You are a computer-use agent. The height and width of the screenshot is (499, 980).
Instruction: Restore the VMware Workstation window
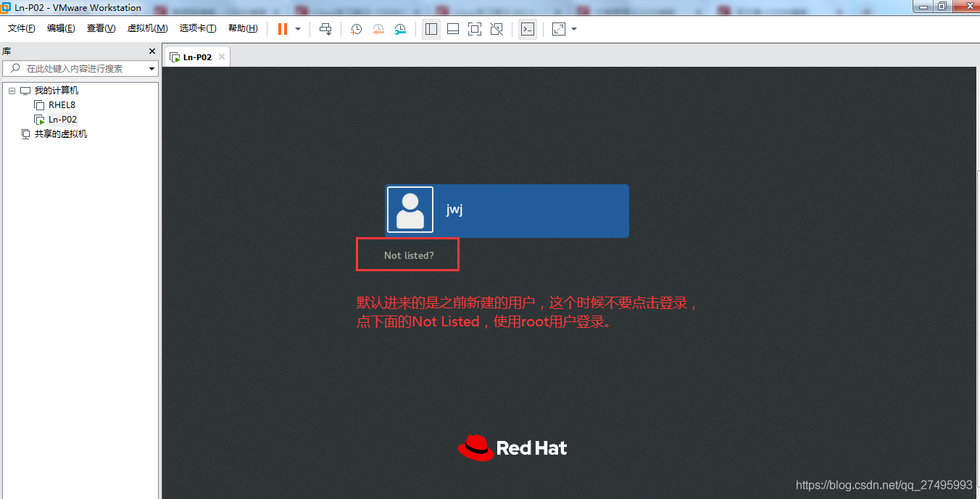tap(941, 6)
